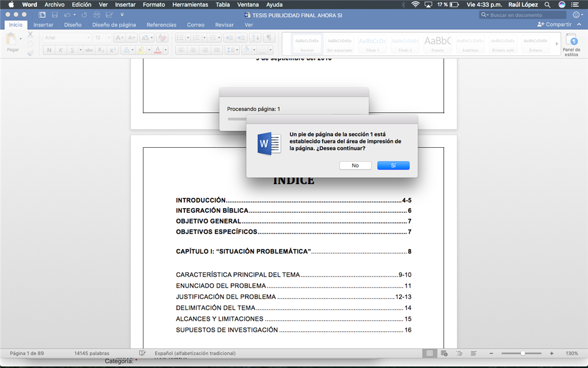Toggle print layout view in status bar
This screenshot has height=368, width=588.
(430, 354)
